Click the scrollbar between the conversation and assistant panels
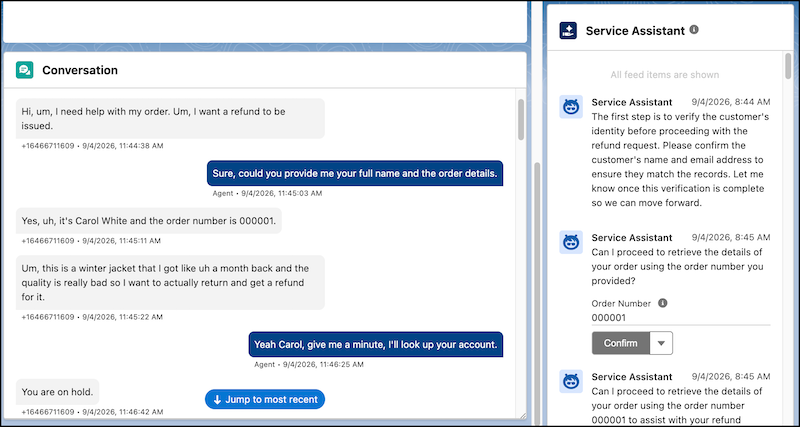Screen dimensions: 800x427 (x=537, y=292)
